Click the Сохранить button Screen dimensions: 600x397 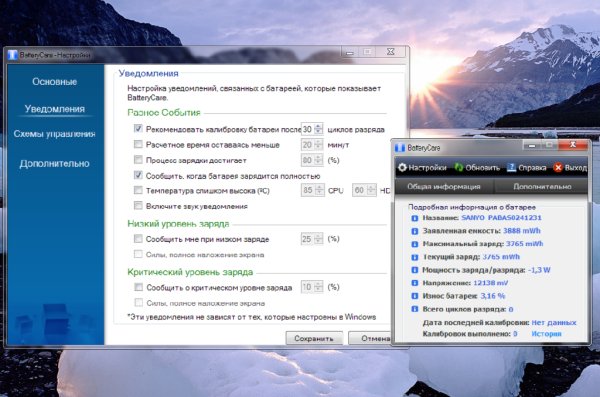pos(314,338)
